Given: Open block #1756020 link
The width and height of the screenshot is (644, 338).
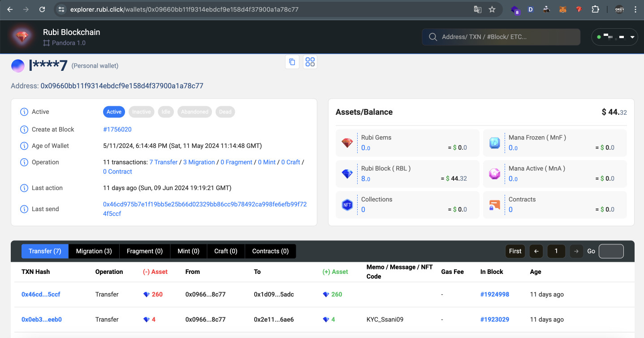Looking at the screenshot, I should point(117,129).
